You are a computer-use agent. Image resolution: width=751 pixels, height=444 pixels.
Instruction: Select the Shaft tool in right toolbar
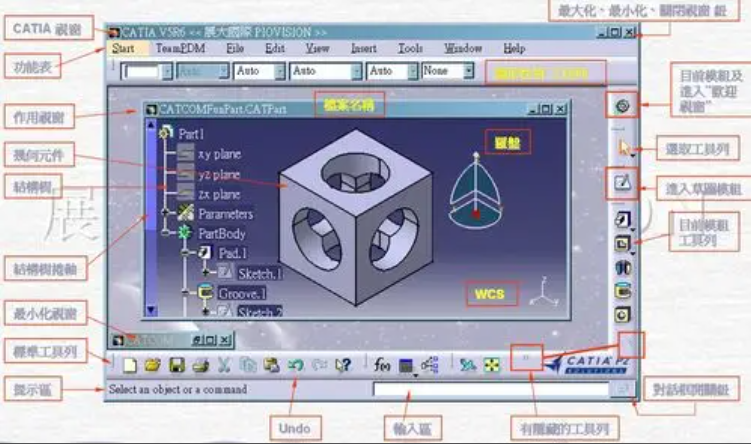click(x=623, y=267)
